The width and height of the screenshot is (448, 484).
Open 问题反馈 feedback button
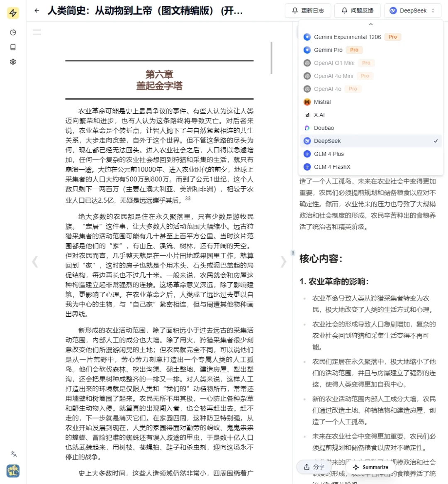357,11
